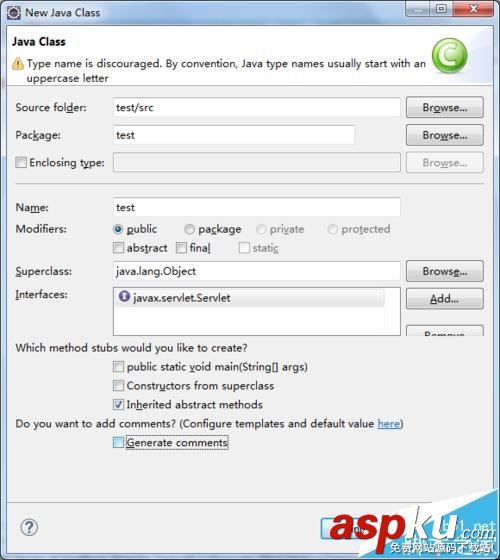Viewport: 500px width, 560px height.
Task: Minimize the New Java Class dialog
Action: click(418, 9)
